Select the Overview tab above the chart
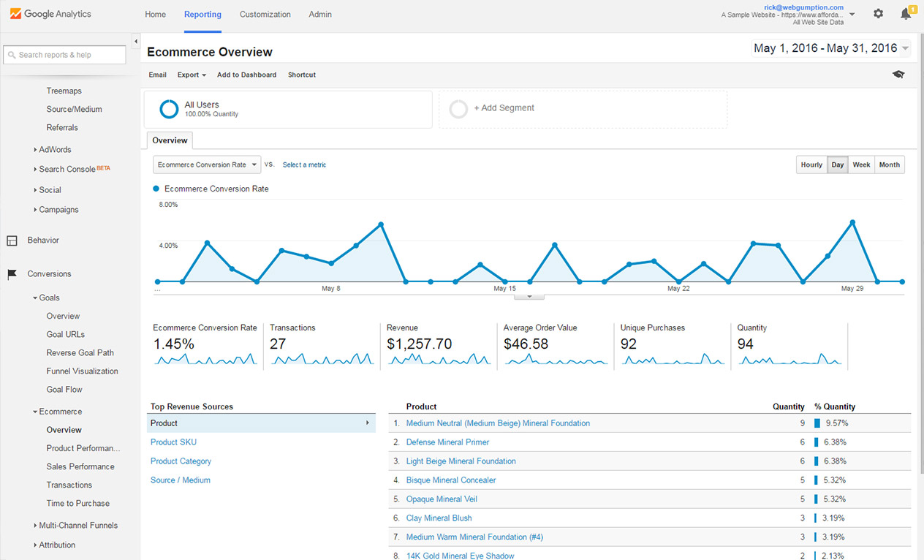Viewport: 924px width, 560px height. 170,140
